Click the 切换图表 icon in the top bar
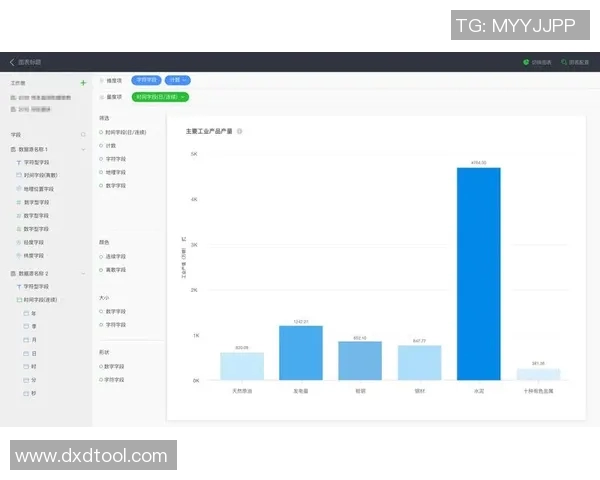600x480 pixels. point(526,62)
